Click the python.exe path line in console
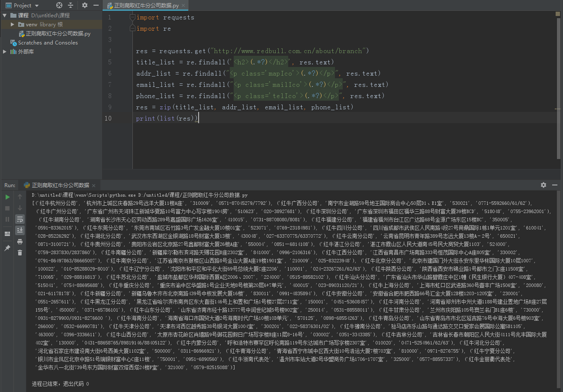The height and width of the screenshot is (392, 563). pyautogui.click(x=140, y=195)
